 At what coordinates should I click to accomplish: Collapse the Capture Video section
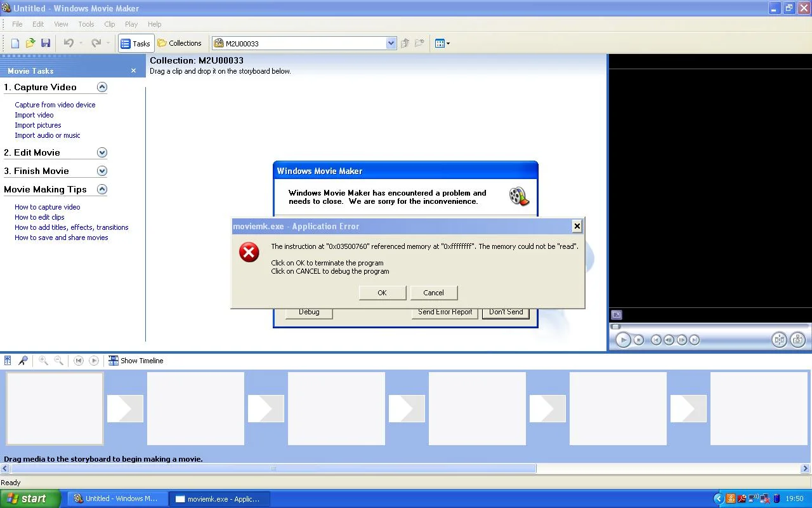[102, 87]
